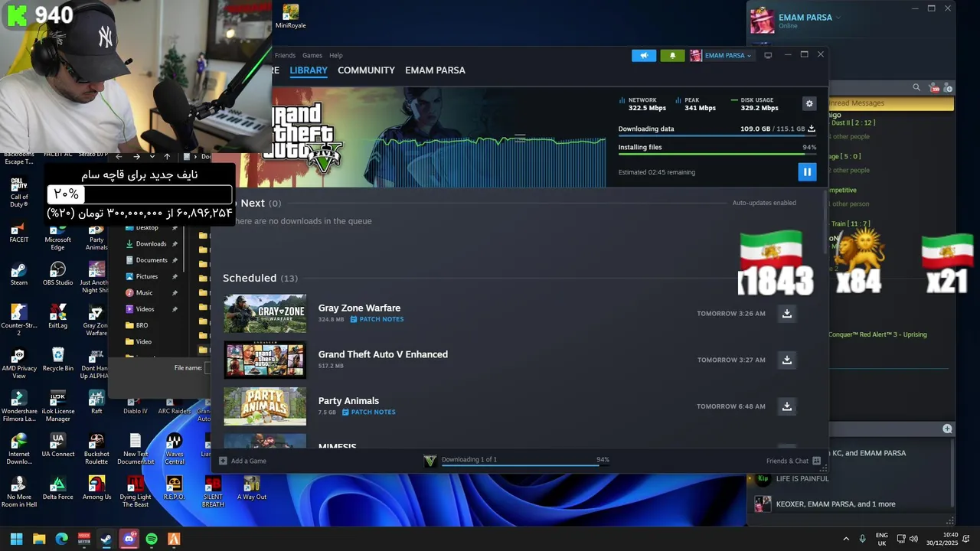Select the Steam desktop shortcut
This screenshot has height=551, width=980.
pos(19,274)
